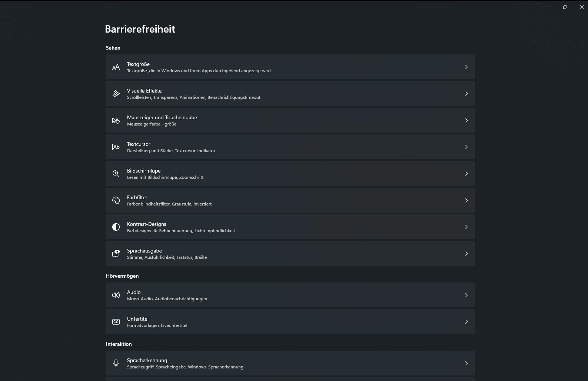Select the Farbfilter title text

point(137,197)
